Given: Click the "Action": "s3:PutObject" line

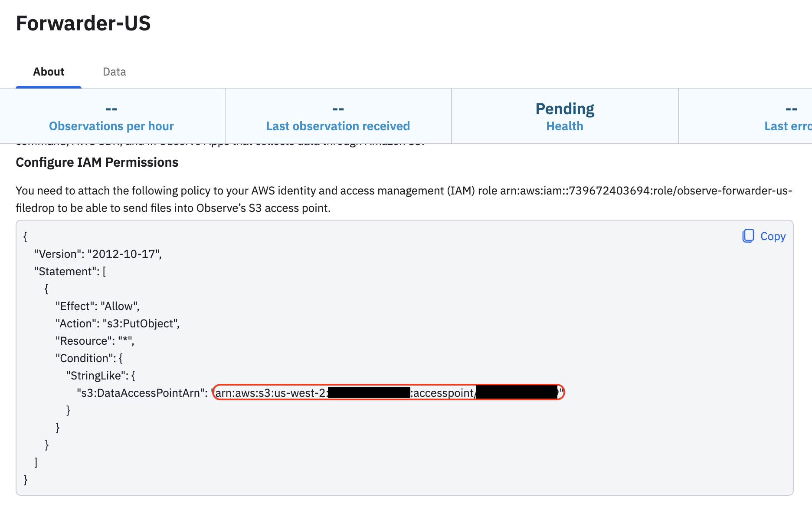Looking at the screenshot, I should pyautogui.click(x=118, y=323).
